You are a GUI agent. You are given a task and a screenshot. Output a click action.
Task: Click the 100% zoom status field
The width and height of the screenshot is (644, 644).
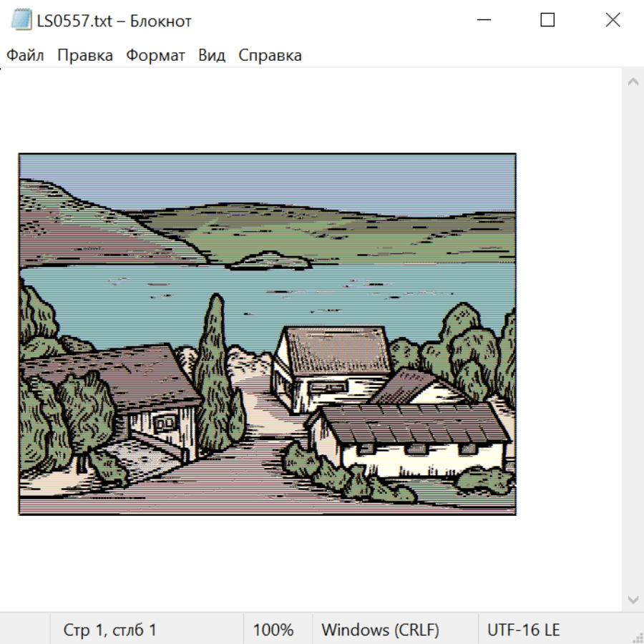point(273,630)
